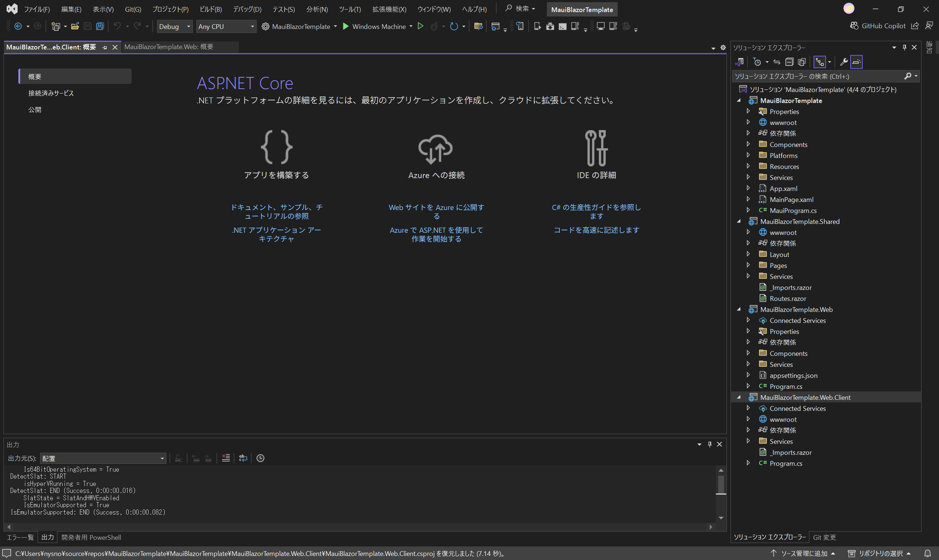Select the Undo icon in the toolbar
This screenshot has width=939, height=560.
117,26
